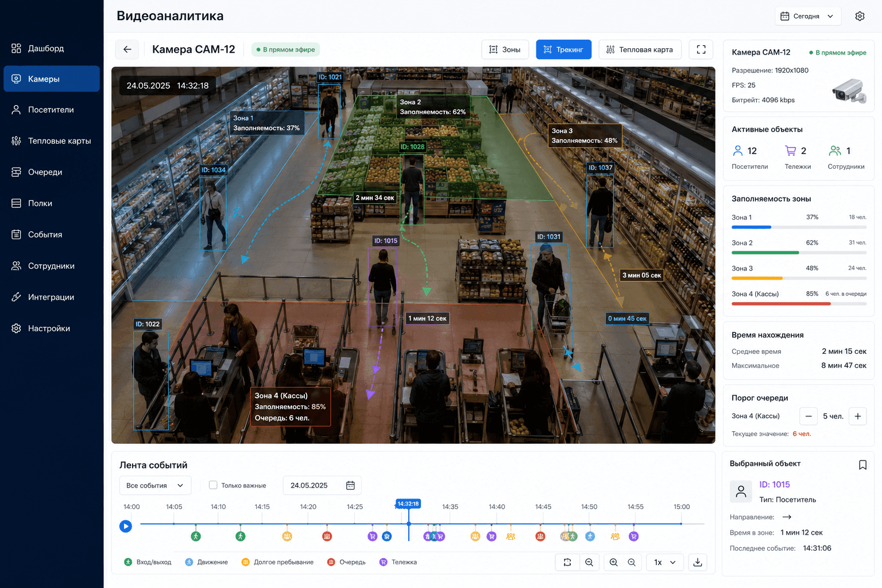Bookmark the selected object ID: 1015
This screenshot has width=882, height=588.
coord(862,465)
